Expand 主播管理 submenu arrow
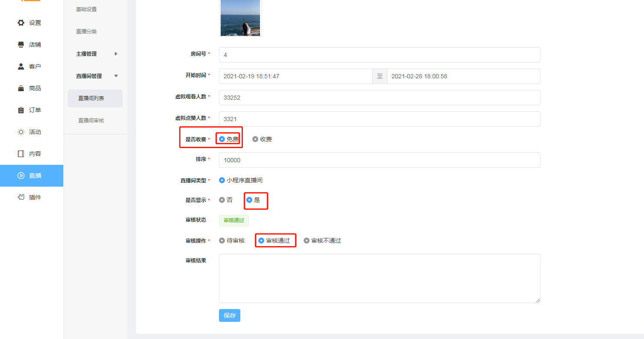This screenshot has width=644, height=339. click(x=116, y=54)
